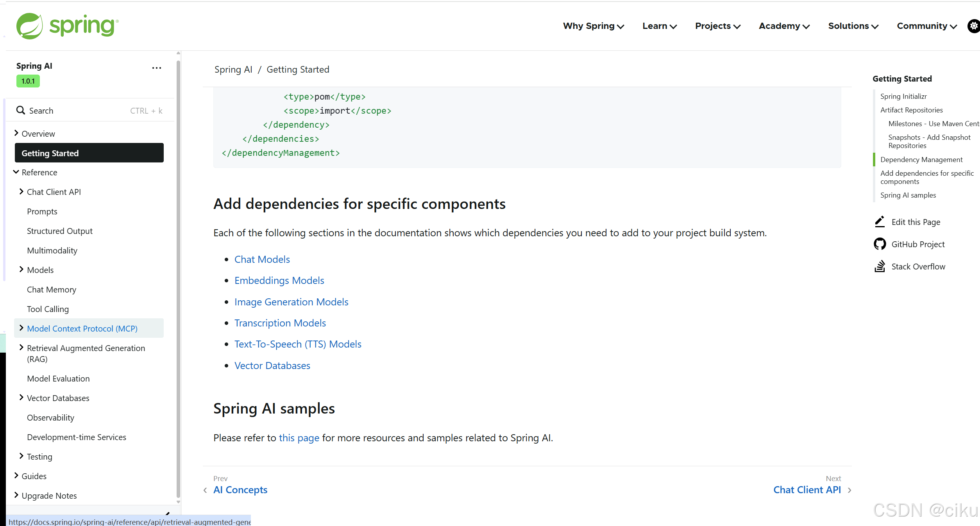Expand the sidebar Vector Databases chevron
This screenshot has height=526, width=980.
click(21, 398)
